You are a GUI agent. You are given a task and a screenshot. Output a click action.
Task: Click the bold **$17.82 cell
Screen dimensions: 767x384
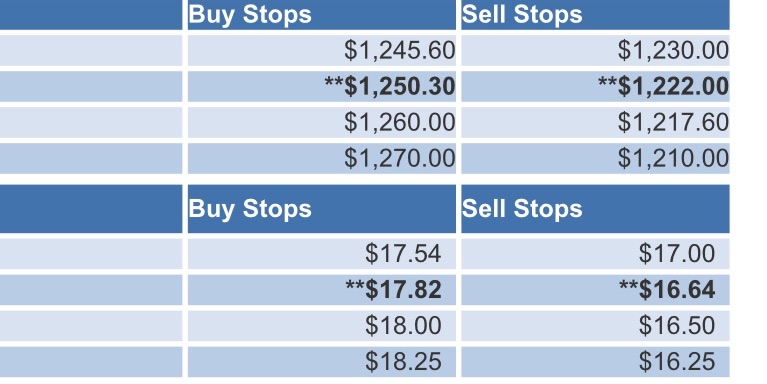click(x=321, y=290)
